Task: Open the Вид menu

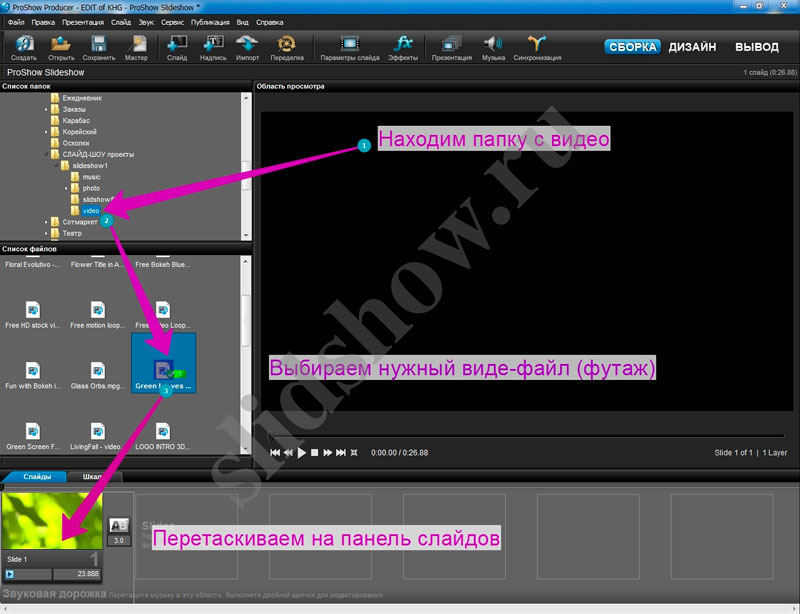Action: (242, 22)
